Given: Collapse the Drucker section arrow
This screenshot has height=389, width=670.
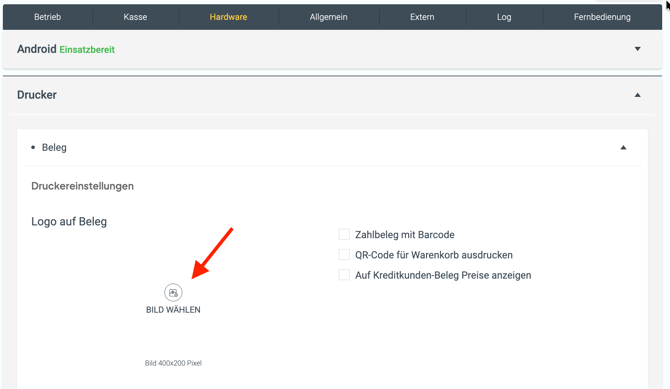Looking at the screenshot, I should tap(638, 95).
